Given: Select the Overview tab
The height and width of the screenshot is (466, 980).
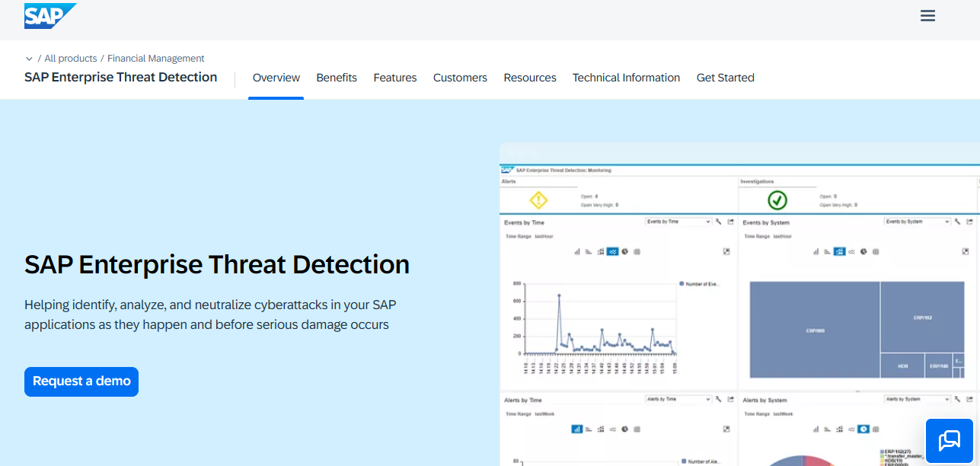Looking at the screenshot, I should click(276, 78).
